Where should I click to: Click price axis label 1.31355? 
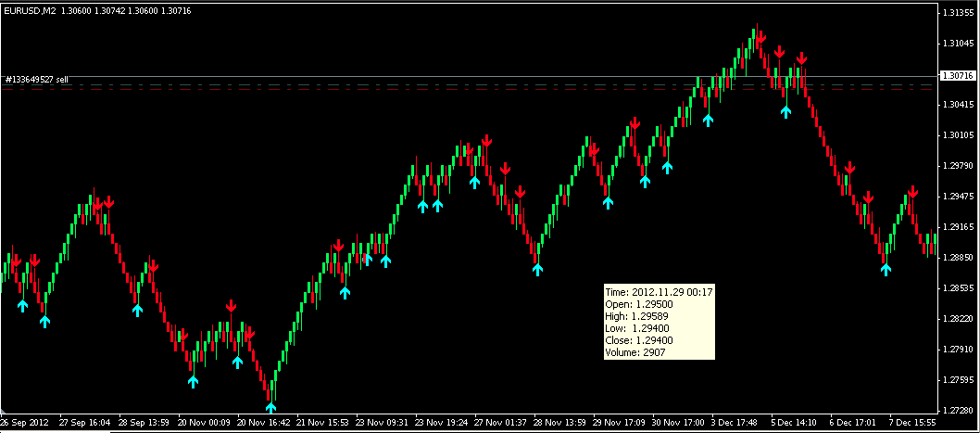(960, 12)
